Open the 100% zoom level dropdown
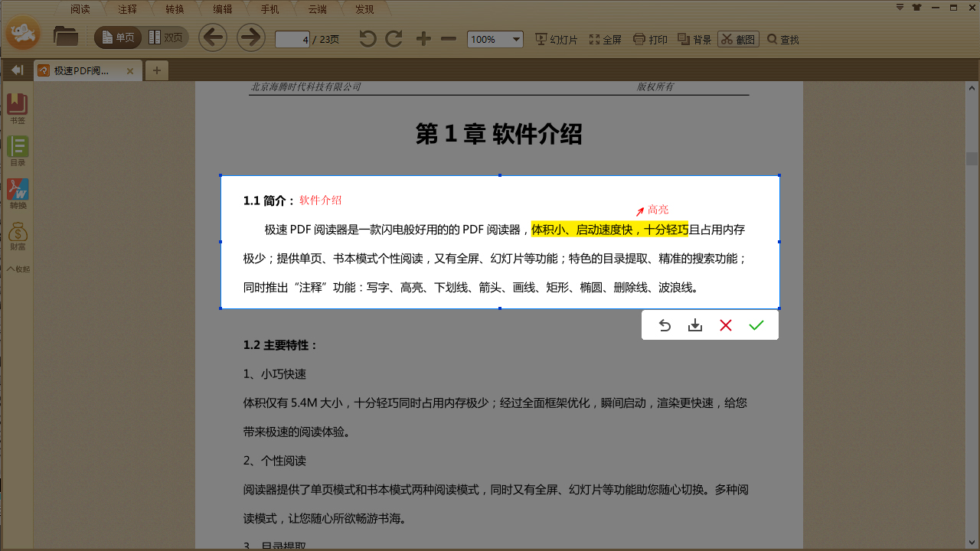Image resolution: width=980 pixels, height=551 pixels. tap(495, 39)
